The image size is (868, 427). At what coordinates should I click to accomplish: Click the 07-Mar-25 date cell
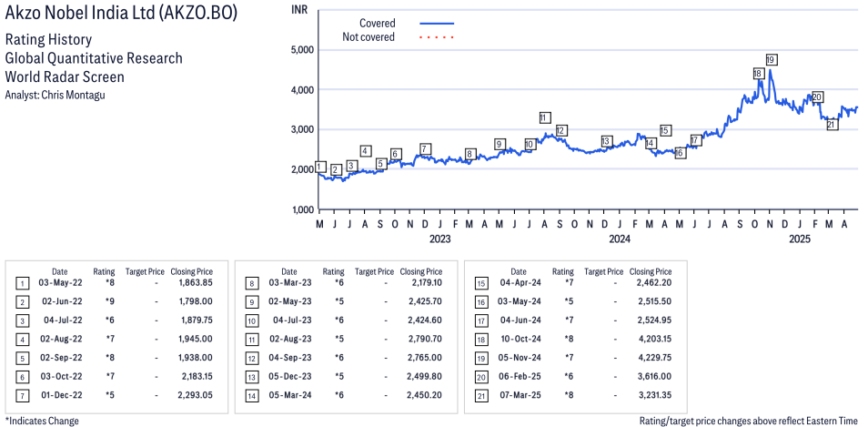click(519, 395)
